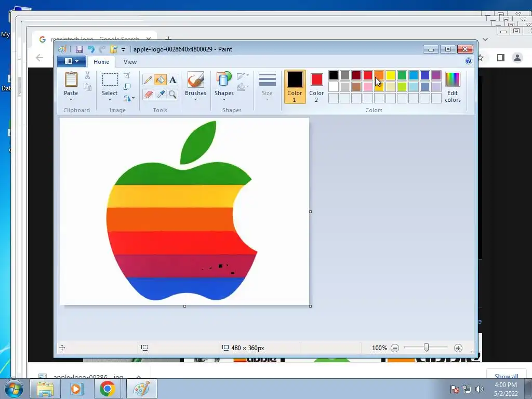Click Chrome back arrow button

point(39,58)
